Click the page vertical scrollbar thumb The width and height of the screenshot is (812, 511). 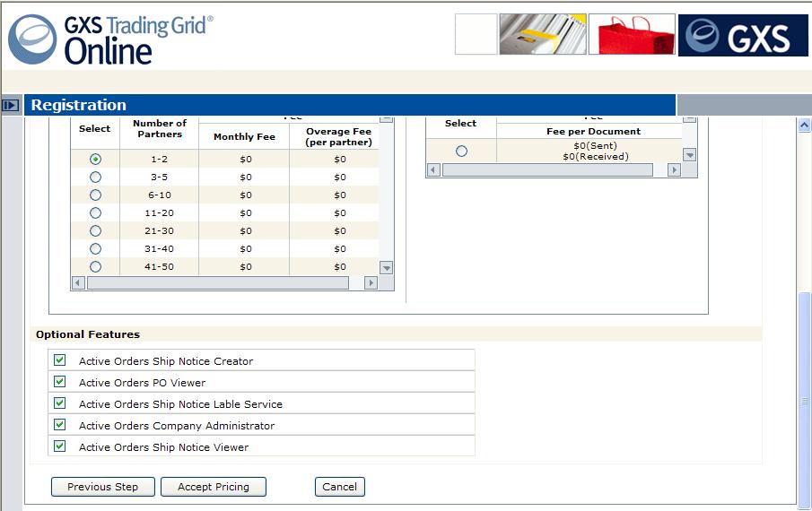tap(804, 401)
